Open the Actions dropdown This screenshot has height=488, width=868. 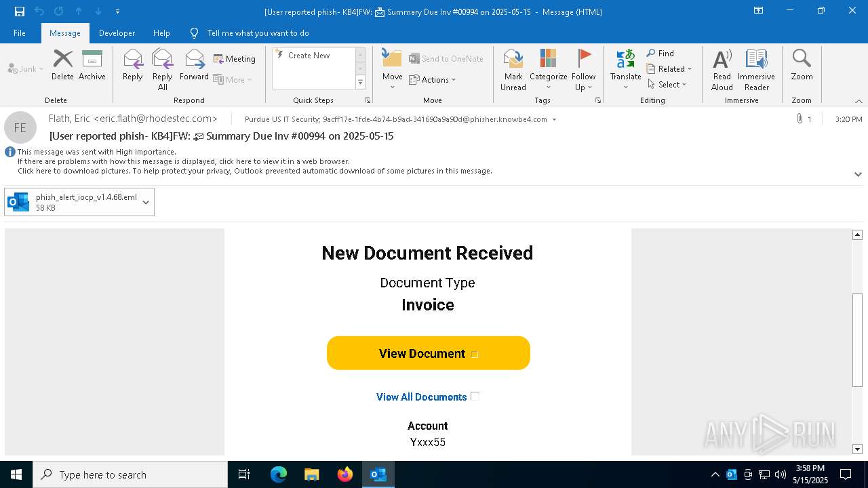433,79
